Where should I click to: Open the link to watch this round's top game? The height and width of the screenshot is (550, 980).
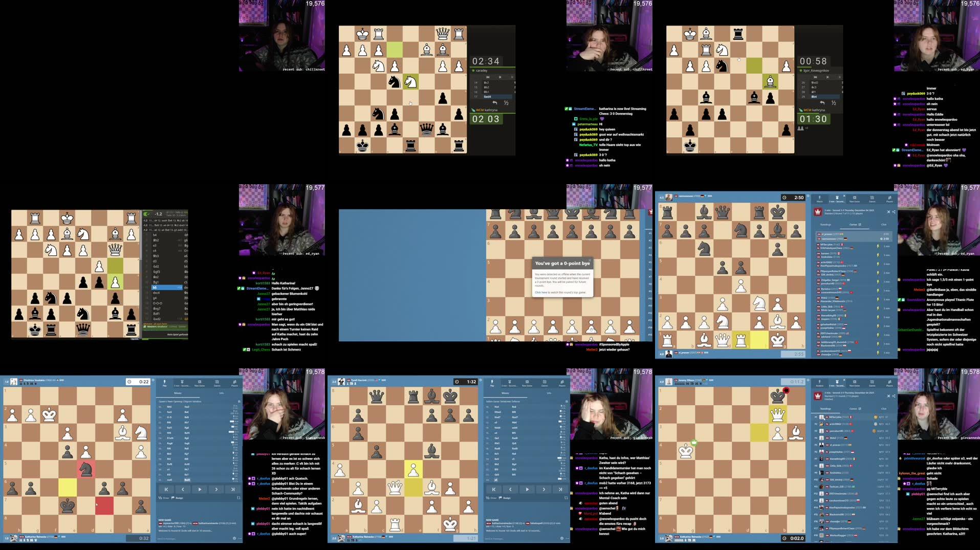(x=541, y=292)
